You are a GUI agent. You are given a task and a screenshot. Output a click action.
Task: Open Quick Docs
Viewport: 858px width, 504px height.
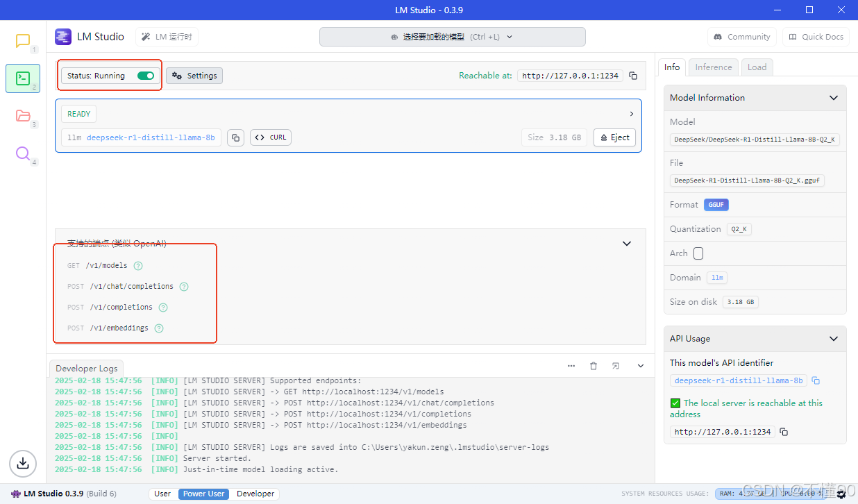click(816, 36)
